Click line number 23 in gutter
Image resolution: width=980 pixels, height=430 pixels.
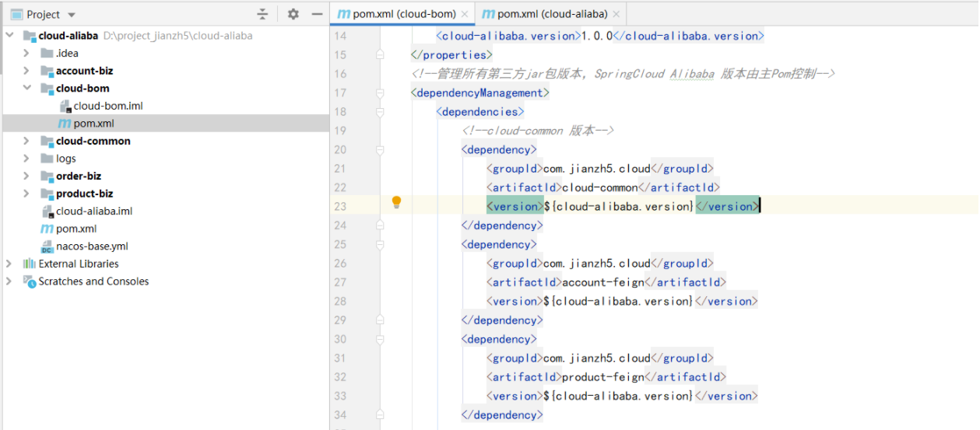339,206
